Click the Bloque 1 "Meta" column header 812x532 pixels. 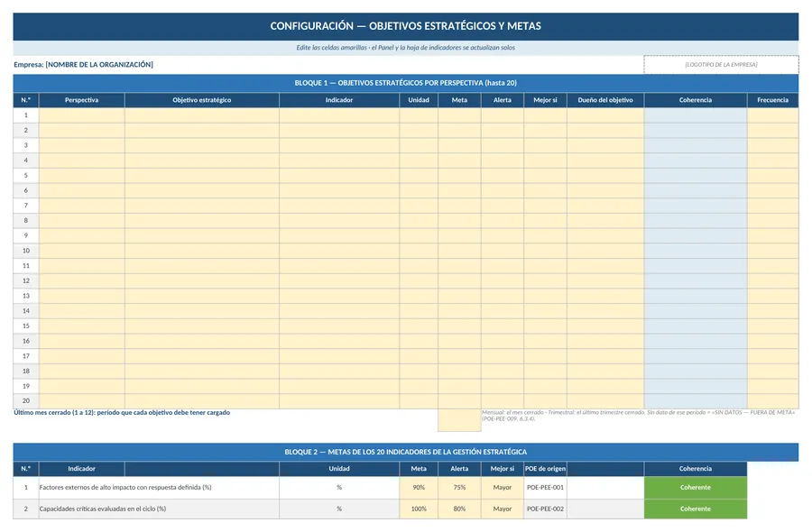[x=459, y=100]
